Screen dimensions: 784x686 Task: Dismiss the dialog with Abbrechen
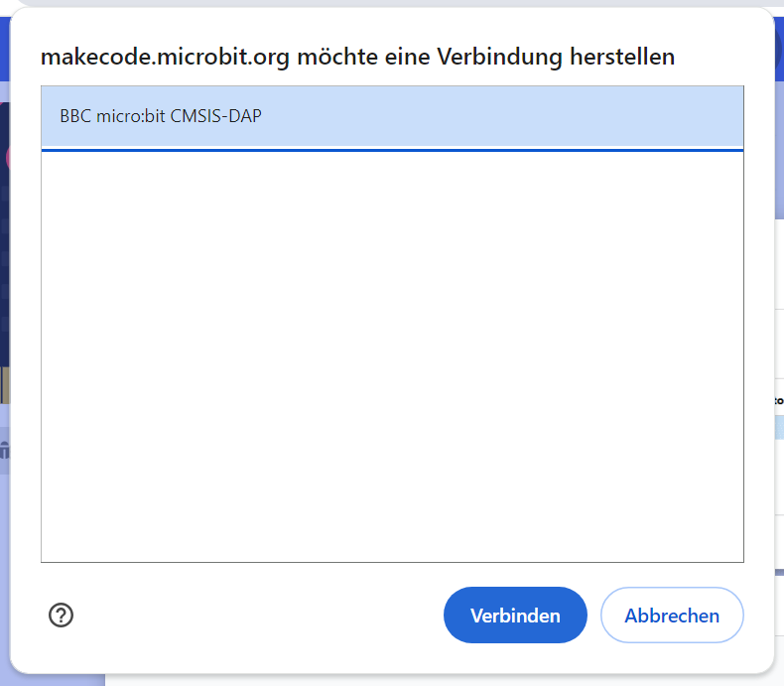point(672,616)
